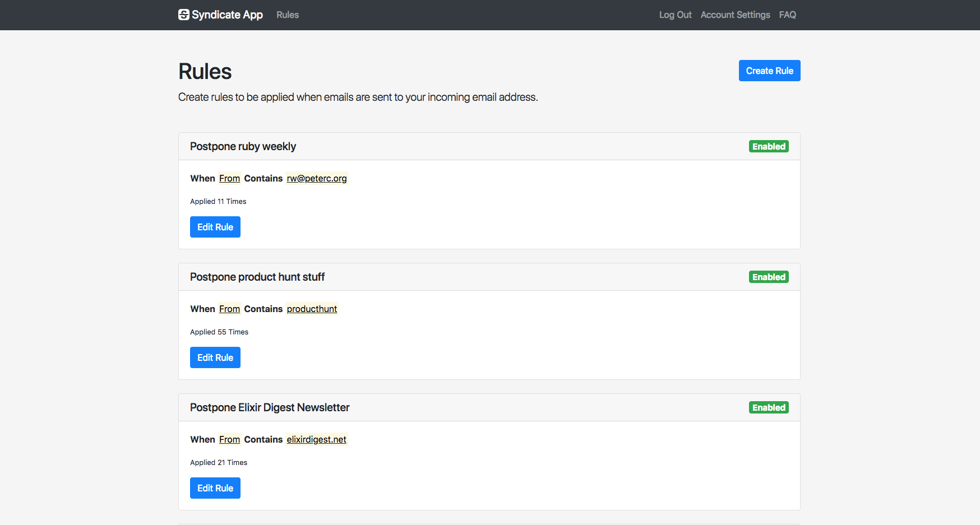Screen dimensions: 980x525
Task: Edit the Postpone product hunt stuff rule
Action: [x=215, y=357]
